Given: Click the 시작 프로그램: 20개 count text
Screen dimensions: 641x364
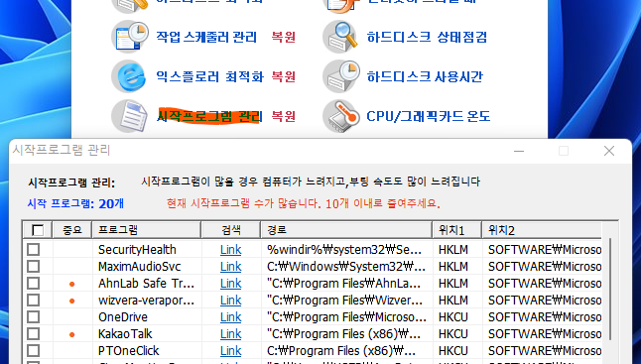Looking at the screenshot, I should click(x=75, y=203).
